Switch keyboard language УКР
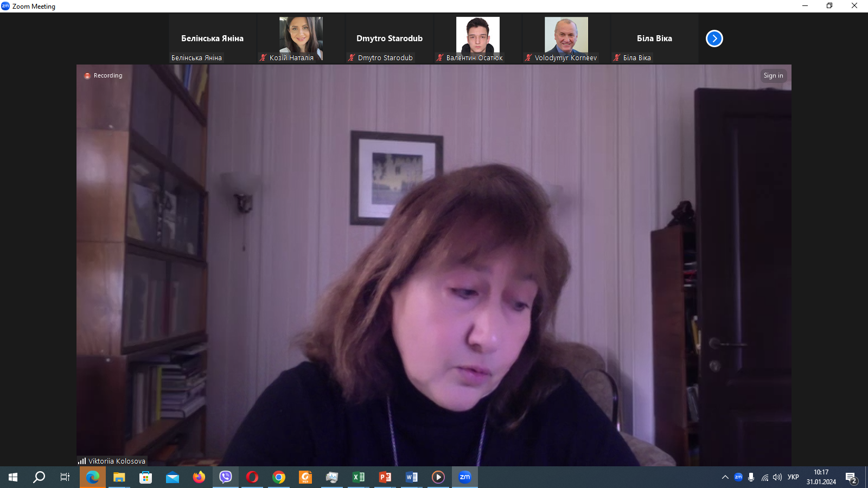The width and height of the screenshot is (868, 488). pos(793,477)
